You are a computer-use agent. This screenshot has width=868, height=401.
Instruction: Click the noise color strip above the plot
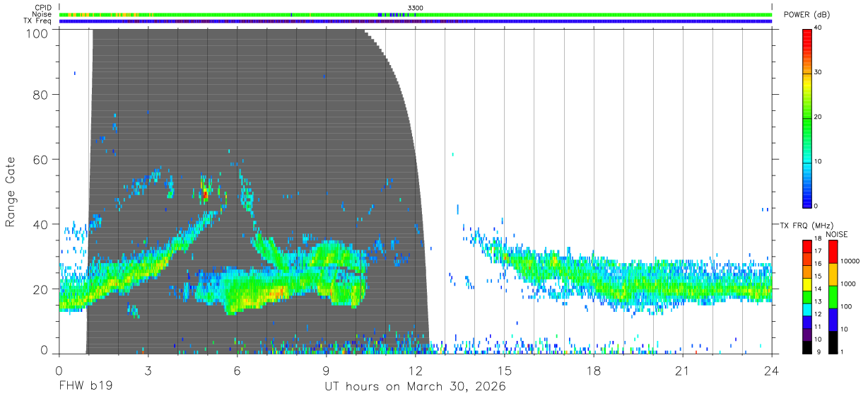416,14
